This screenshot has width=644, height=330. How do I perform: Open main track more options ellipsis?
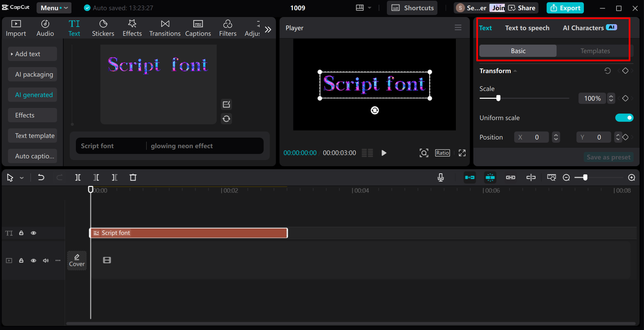[x=58, y=260]
